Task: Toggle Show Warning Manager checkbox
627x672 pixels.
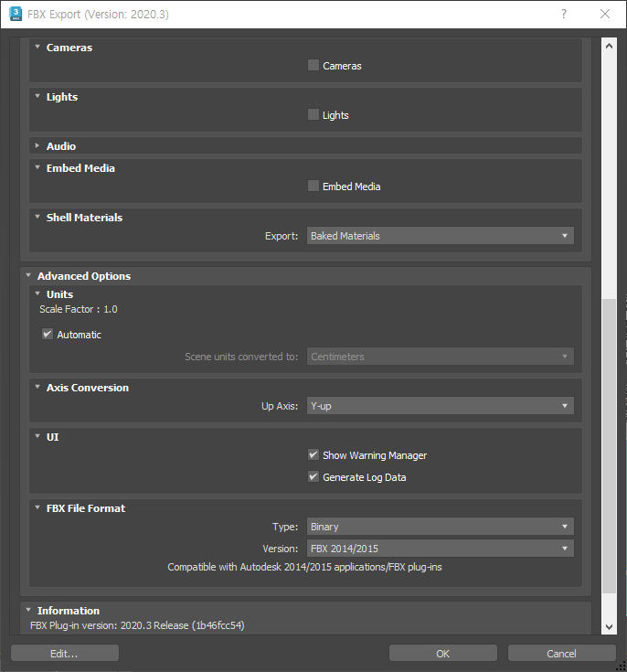Action: pos(313,454)
